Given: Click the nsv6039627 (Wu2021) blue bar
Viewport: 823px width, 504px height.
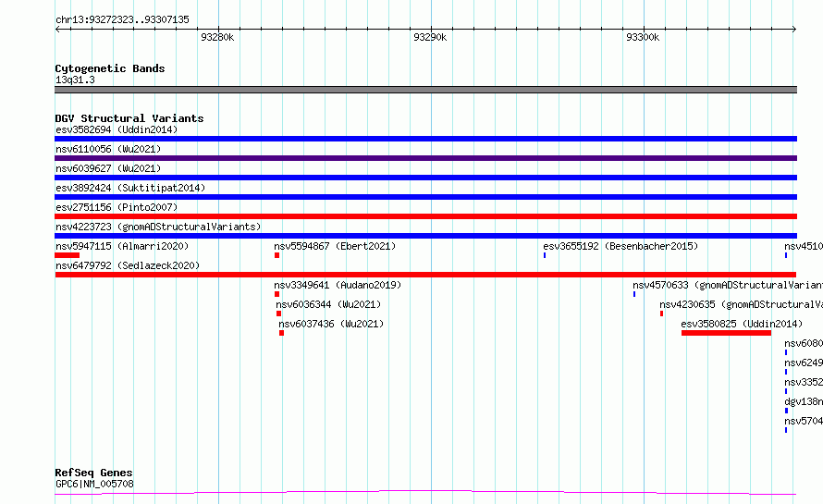Looking at the screenshot, I should coord(425,178).
